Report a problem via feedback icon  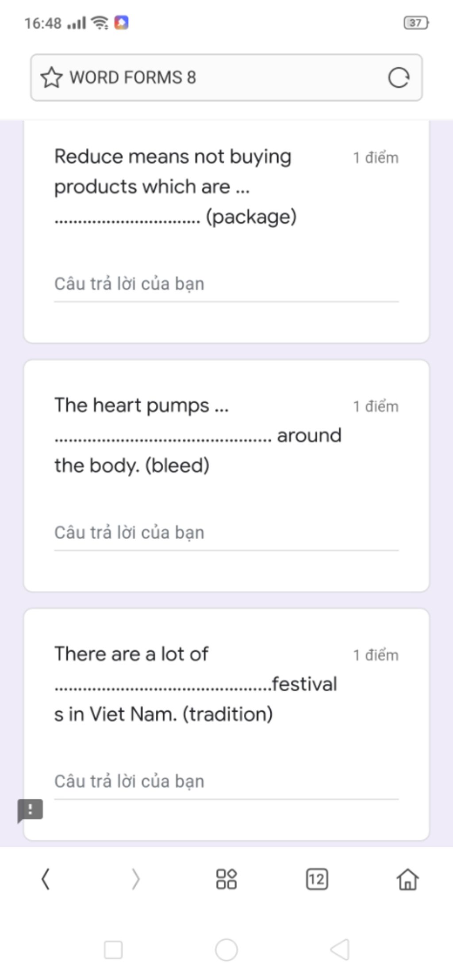pos(30,810)
